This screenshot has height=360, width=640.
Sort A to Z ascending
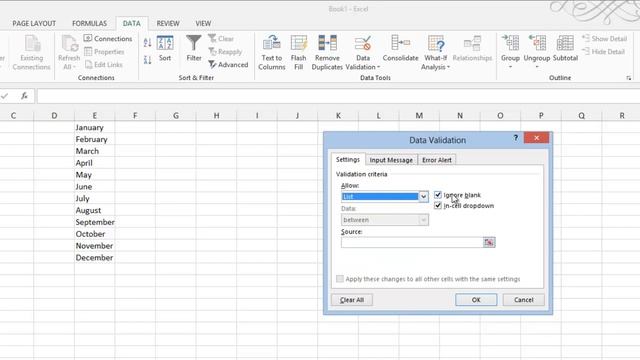[x=148, y=42]
